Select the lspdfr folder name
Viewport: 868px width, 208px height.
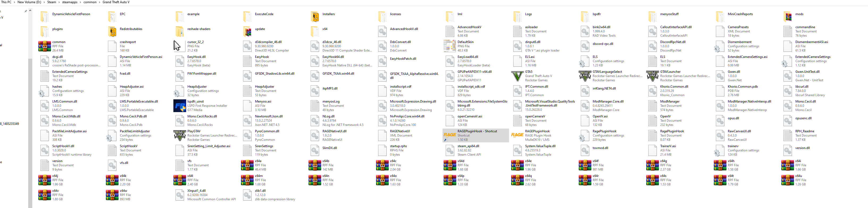click(x=597, y=14)
